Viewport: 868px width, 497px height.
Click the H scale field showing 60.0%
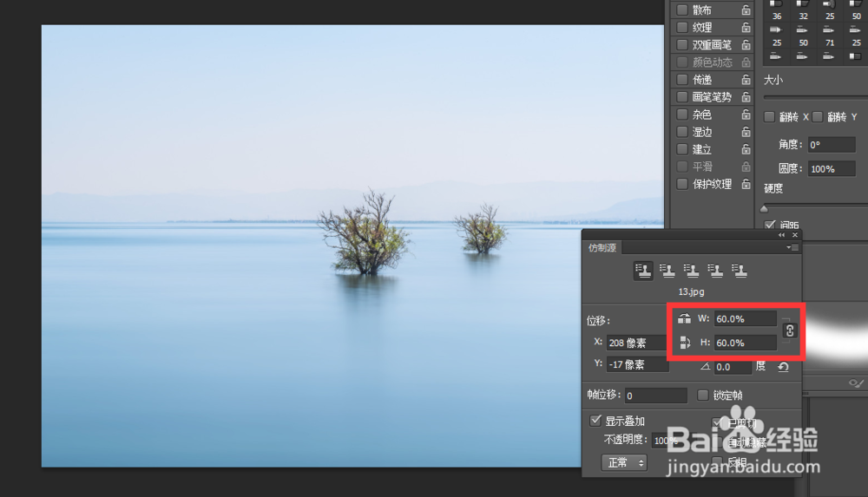tap(745, 343)
